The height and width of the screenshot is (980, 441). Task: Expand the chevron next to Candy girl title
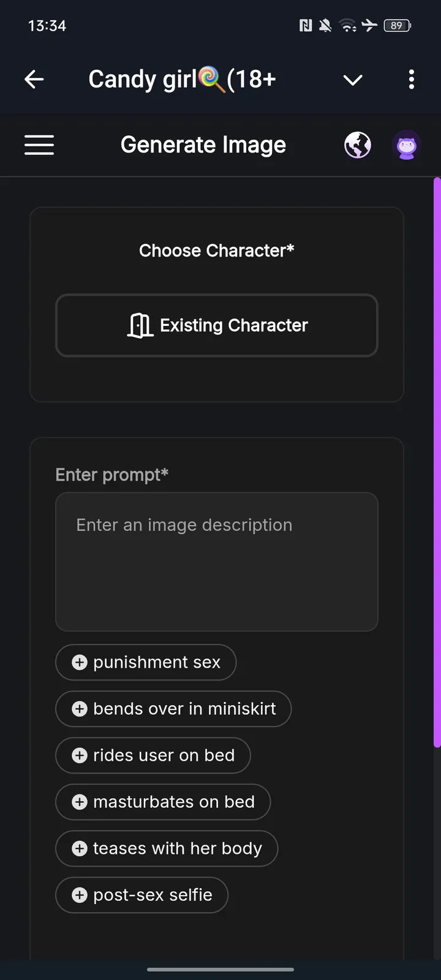tap(353, 80)
